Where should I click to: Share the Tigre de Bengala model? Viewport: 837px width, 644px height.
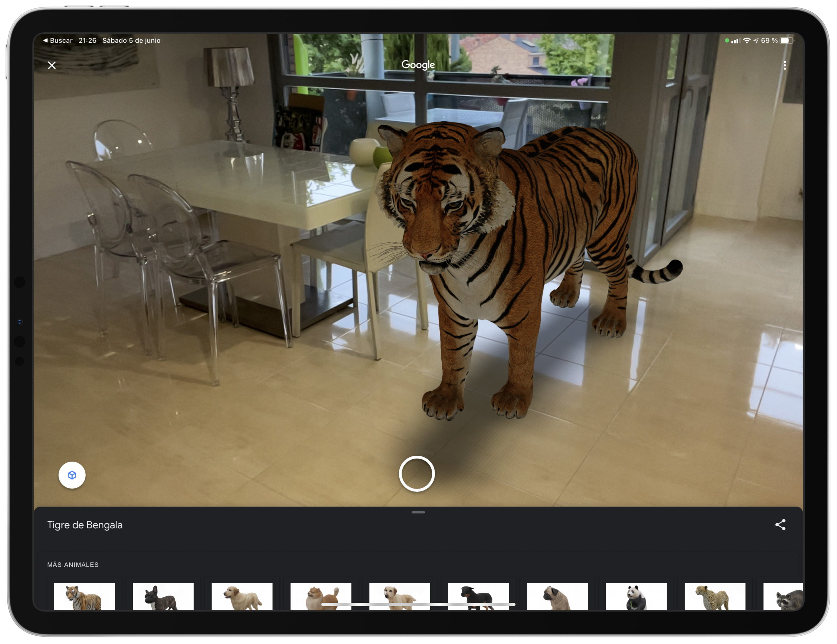pos(780,524)
